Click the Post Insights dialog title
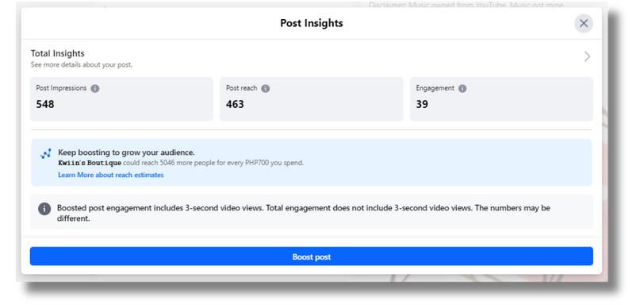The width and height of the screenshot is (644, 305). click(x=312, y=23)
